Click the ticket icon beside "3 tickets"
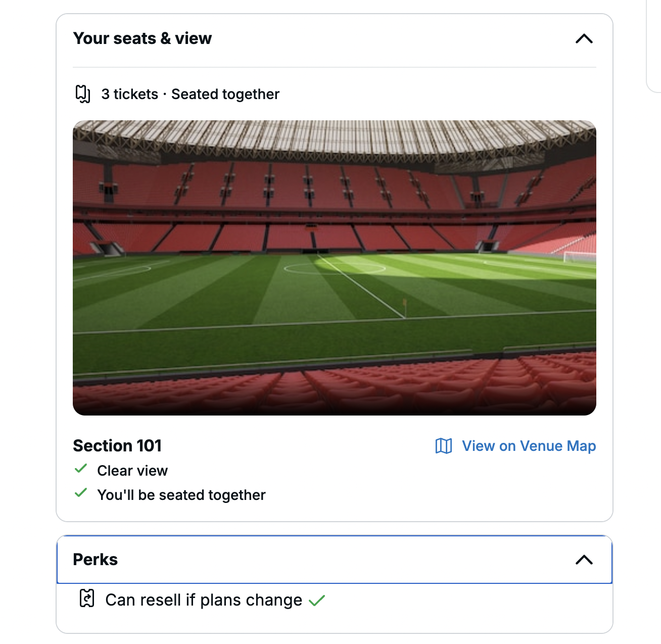Viewport: 661px width, 644px height. click(x=83, y=94)
